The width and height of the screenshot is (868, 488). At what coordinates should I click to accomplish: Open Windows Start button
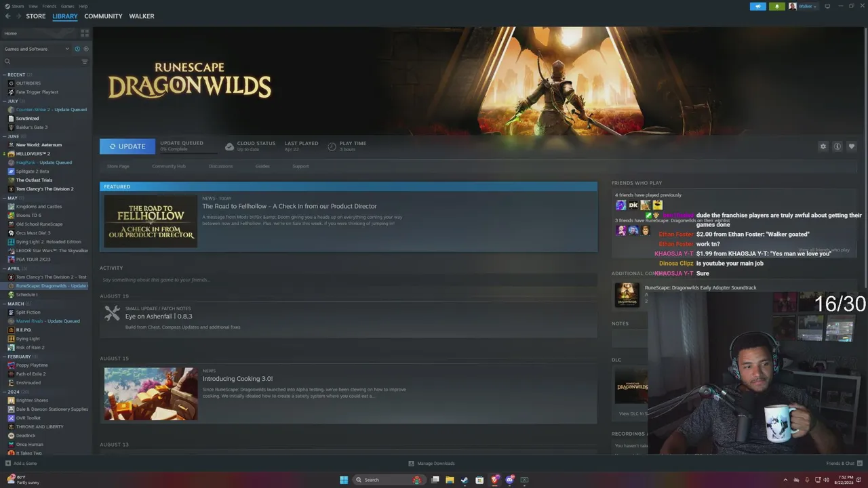coord(344,480)
